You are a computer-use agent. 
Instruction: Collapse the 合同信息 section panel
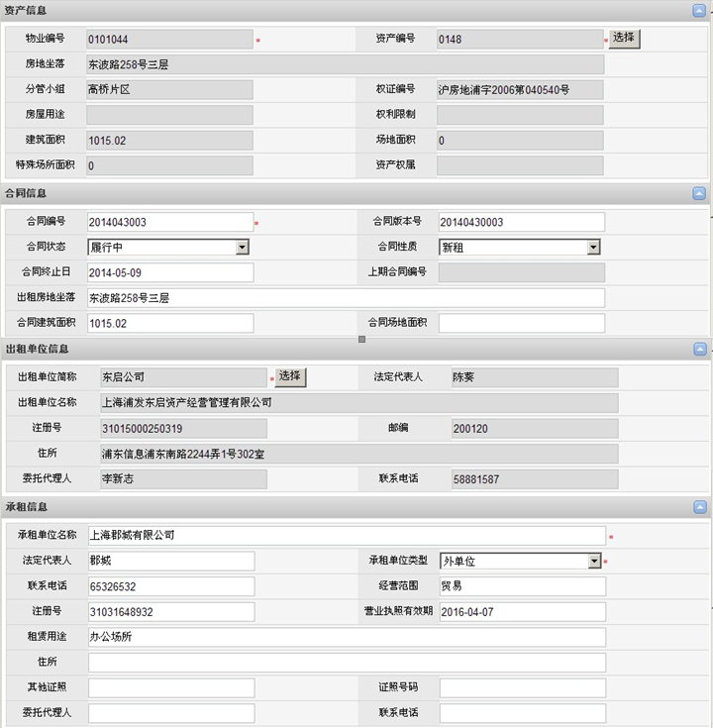(700, 194)
